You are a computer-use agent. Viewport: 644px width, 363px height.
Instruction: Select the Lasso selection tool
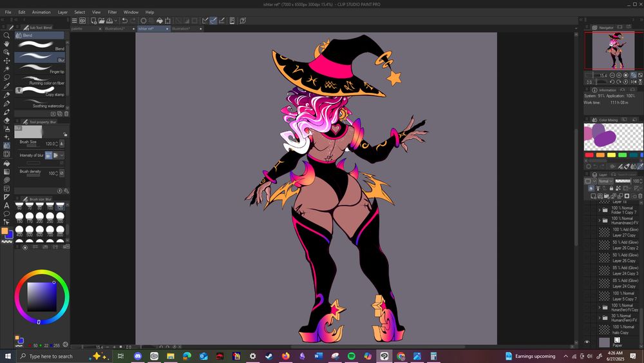click(6, 77)
